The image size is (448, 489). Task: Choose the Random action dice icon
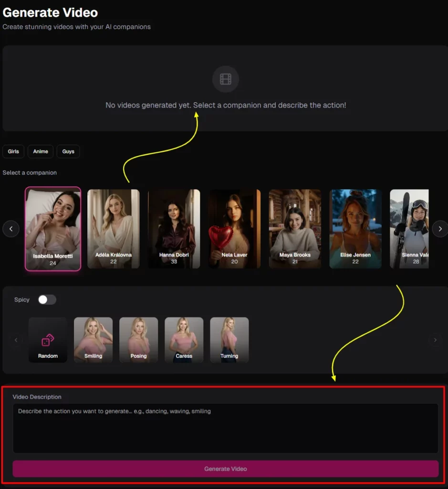(x=48, y=340)
